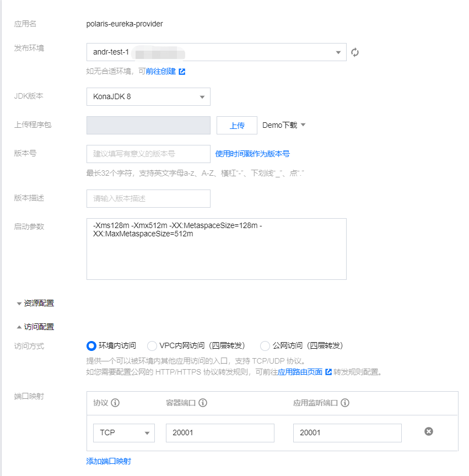Click the external link icon after 应用路由页面
This screenshot has width=469, height=476.
[328, 372]
